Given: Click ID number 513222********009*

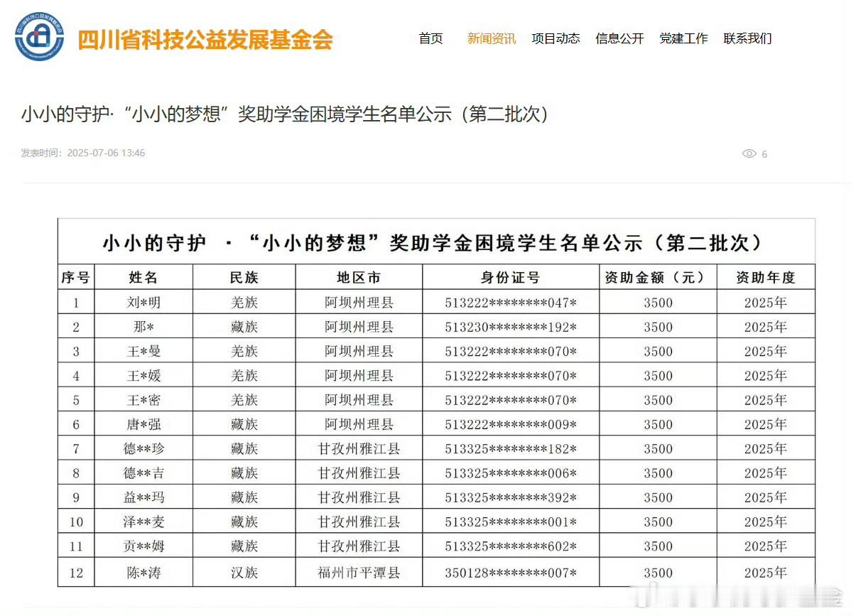Looking at the screenshot, I should click(510, 424).
